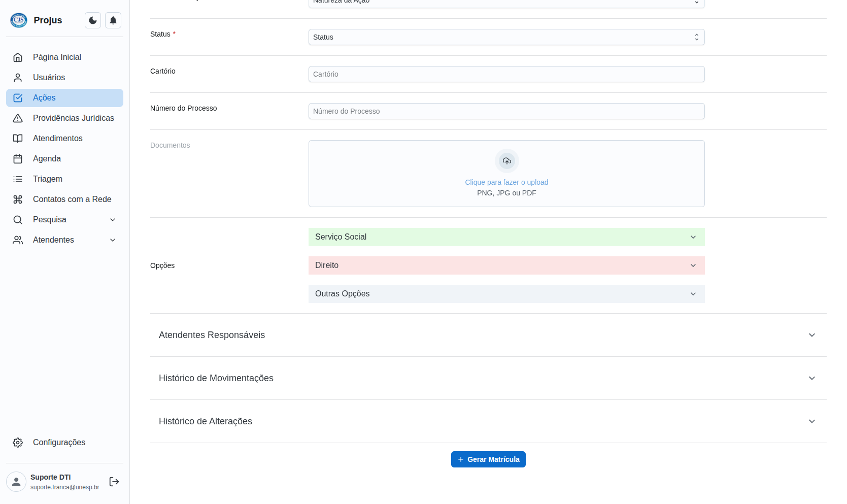Open the Providências Jurídicas section
Viewport: 847px width, 504px height.
click(73, 118)
